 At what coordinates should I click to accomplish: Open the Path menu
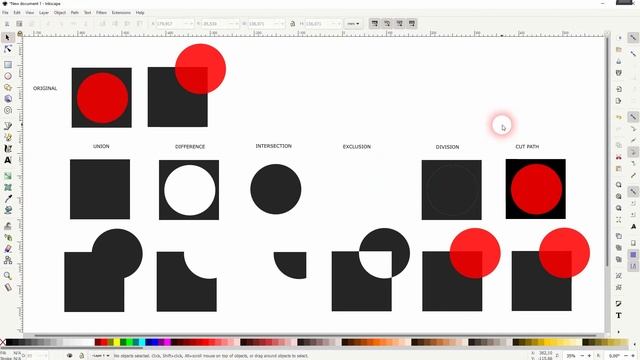75,13
